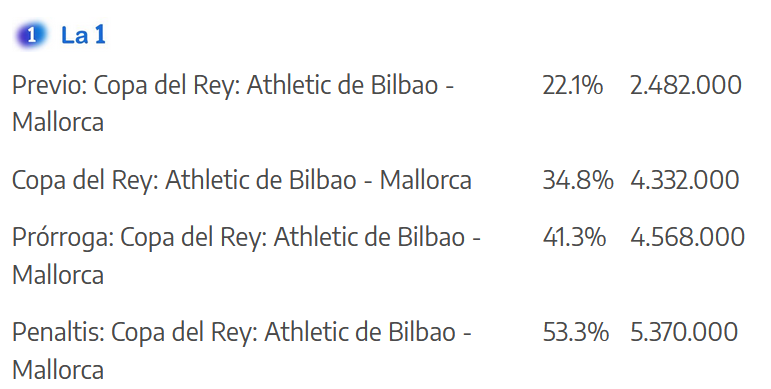Click the La 1 channel logo icon
771x389 pixels.
(31, 35)
